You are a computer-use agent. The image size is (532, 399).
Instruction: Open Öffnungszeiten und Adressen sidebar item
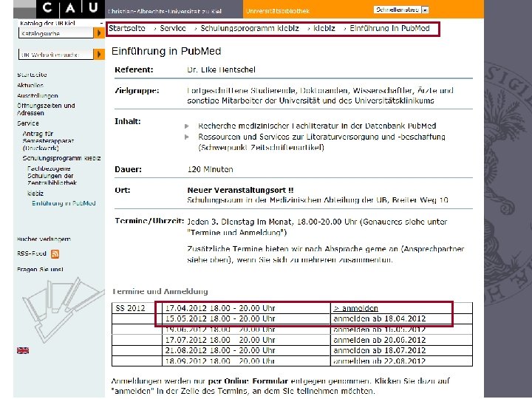point(46,109)
